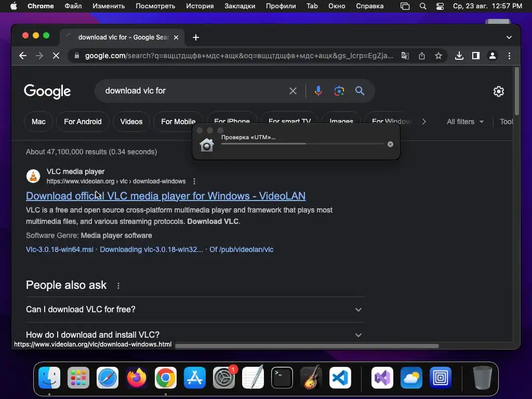Launch Firefox from the Dock
This screenshot has height=399, width=532.
click(137, 378)
